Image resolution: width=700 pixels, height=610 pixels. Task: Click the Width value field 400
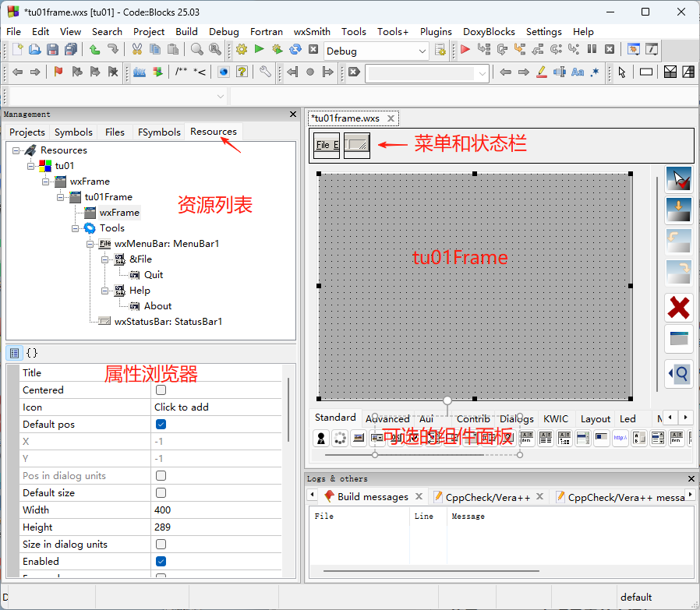(x=216, y=510)
